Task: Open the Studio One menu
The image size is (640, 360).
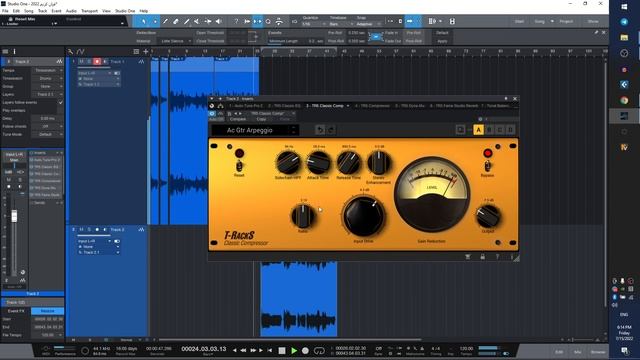Action: [125, 11]
